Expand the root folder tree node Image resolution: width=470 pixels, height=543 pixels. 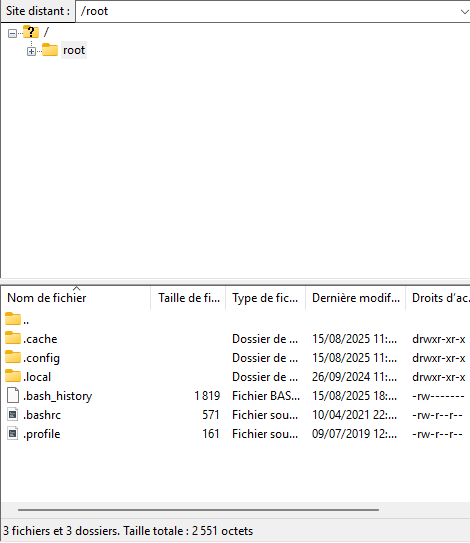tap(31, 51)
